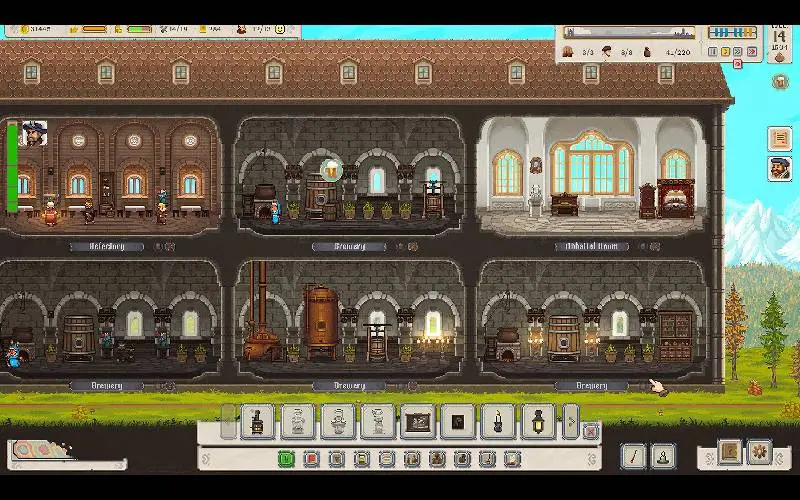Select the stove item in build bar
800x500 pixels.
tap(258, 422)
